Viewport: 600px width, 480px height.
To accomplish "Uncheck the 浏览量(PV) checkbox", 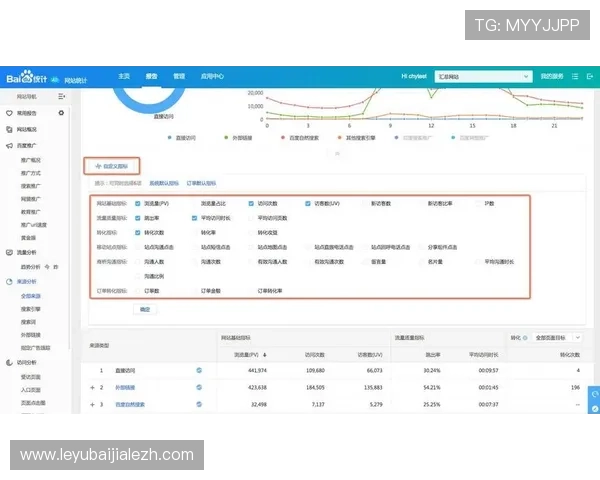I will click(137, 203).
